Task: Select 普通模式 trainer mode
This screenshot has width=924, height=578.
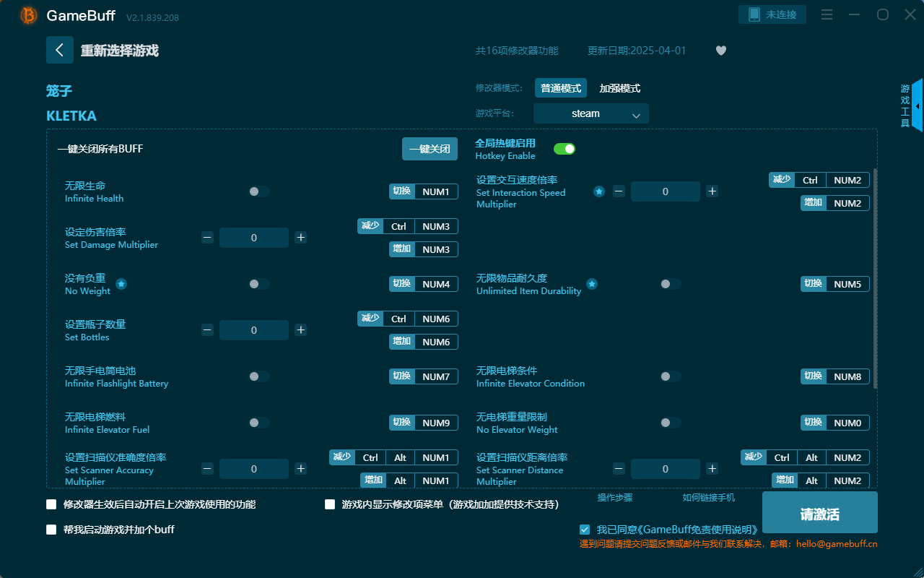Action: click(x=561, y=87)
